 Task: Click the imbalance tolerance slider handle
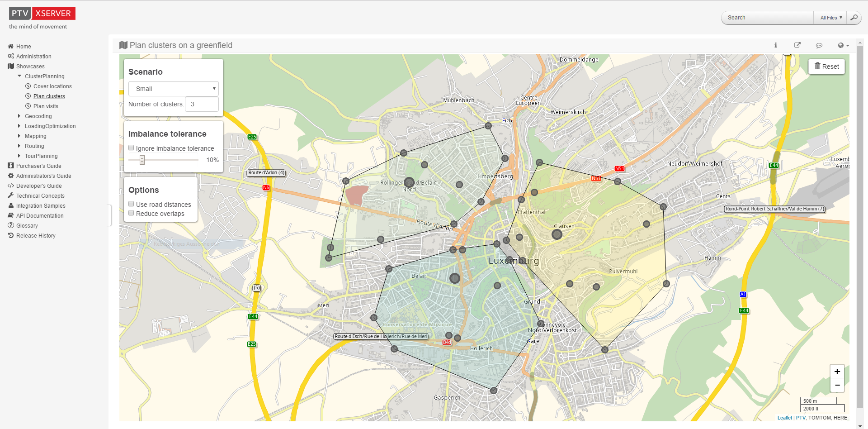click(142, 160)
